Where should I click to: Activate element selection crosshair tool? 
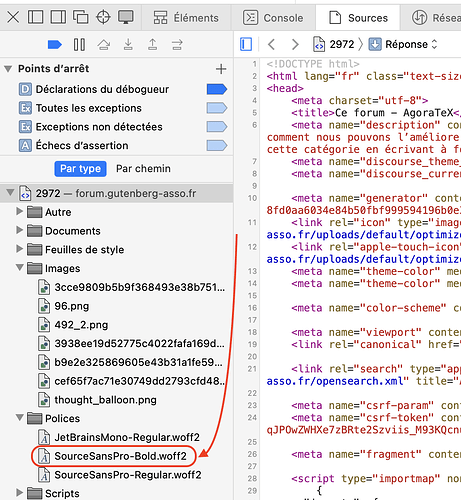(103, 17)
